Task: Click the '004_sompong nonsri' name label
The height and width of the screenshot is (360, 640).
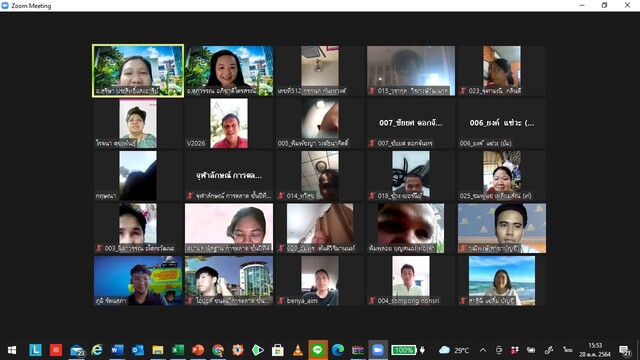Action: (x=409, y=301)
